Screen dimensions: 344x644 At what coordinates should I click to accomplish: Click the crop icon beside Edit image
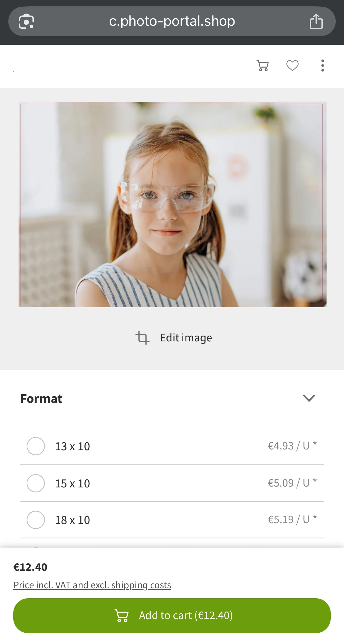tap(142, 338)
